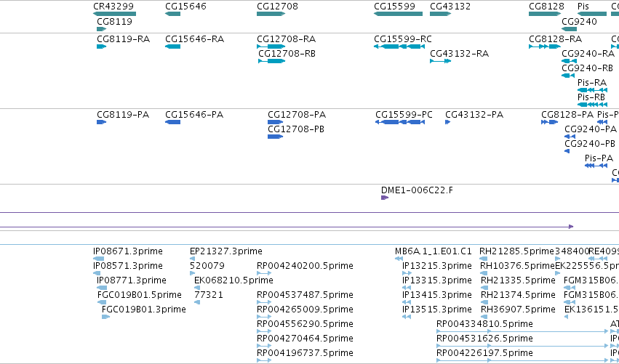Open the CG15646 gene label
Screen dimensions: 619x364
tap(185, 7)
